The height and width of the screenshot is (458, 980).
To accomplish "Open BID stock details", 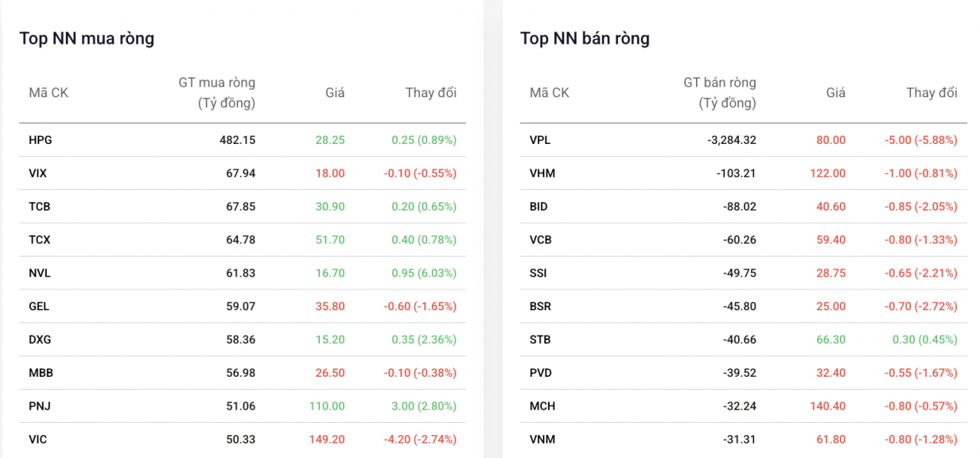I will pos(538,207).
